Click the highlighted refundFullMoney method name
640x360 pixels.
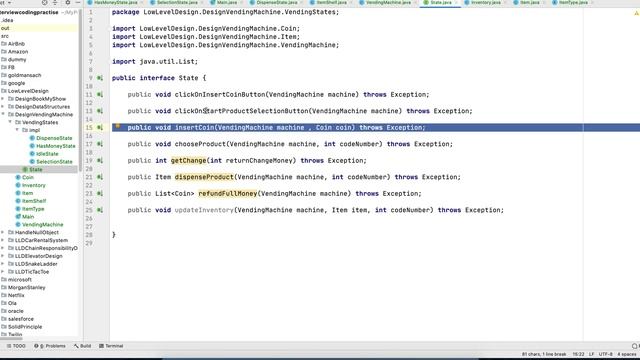pyautogui.click(x=228, y=193)
